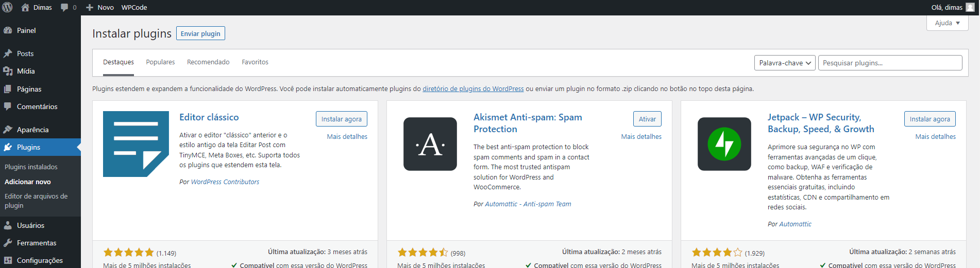Click Editor clássico star rating (1.149)
980x268 pixels.
(129, 253)
